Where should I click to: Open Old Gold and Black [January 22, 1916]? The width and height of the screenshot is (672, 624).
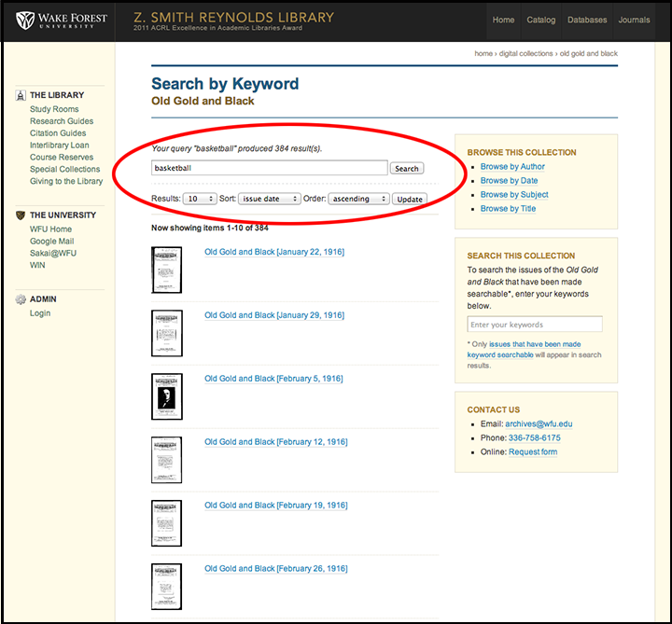click(274, 252)
